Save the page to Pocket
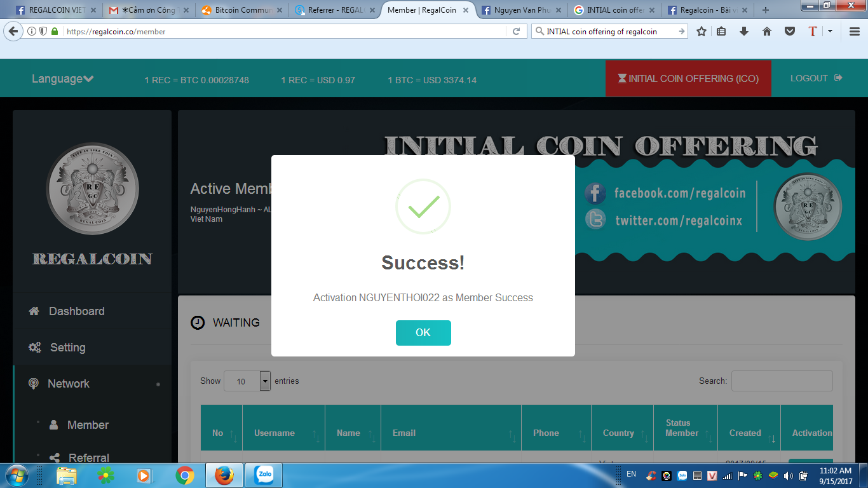 click(x=790, y=31)
